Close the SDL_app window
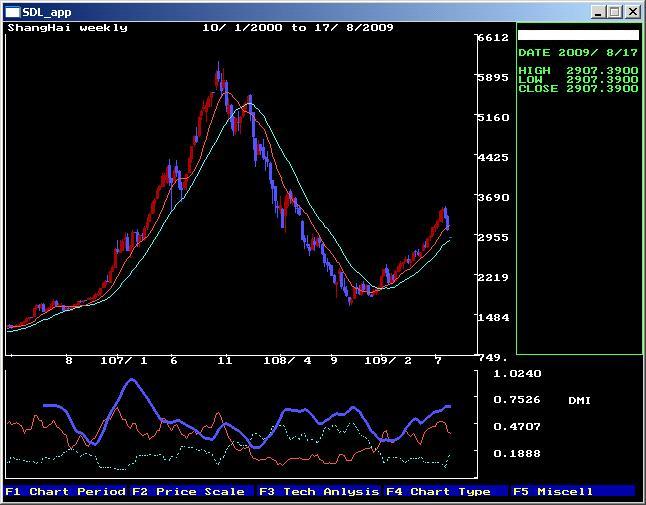The width and height of the screenshot is (646, 505). (632, 12)
